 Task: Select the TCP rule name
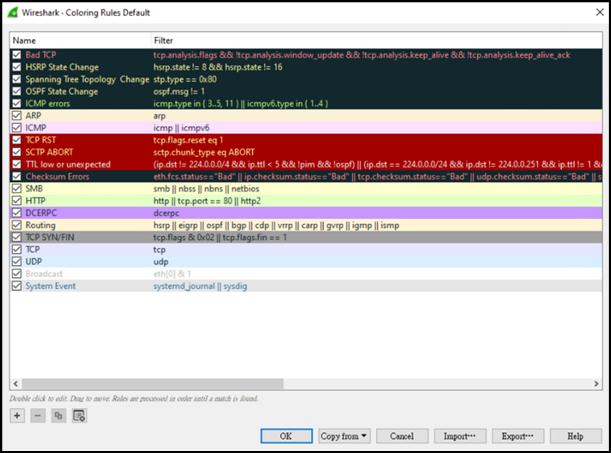[x=33, y=249]
